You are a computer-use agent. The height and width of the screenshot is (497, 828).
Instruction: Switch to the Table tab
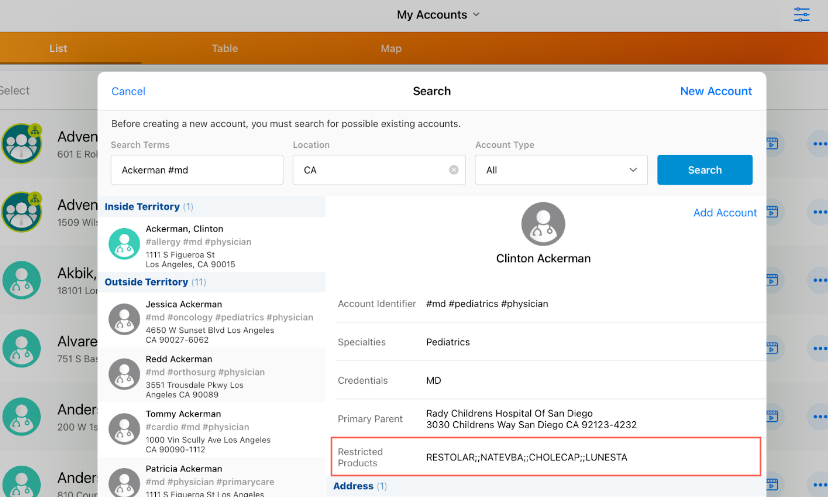point(225,48)
